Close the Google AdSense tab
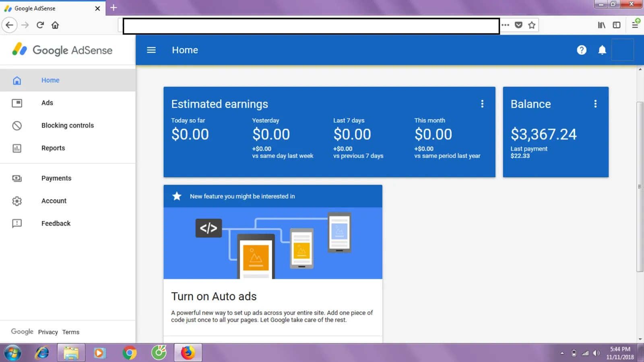This screenshot has width=644, height=362. (97, 8)
